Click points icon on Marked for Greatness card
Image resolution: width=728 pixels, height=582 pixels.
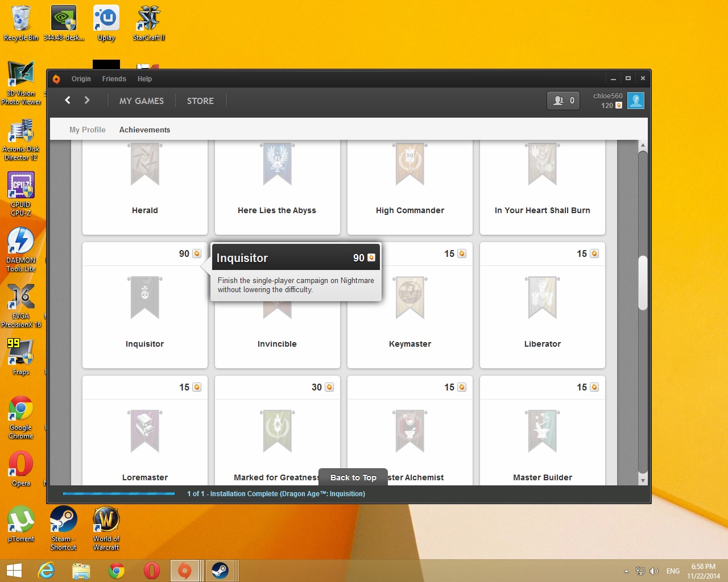[329, 387]
